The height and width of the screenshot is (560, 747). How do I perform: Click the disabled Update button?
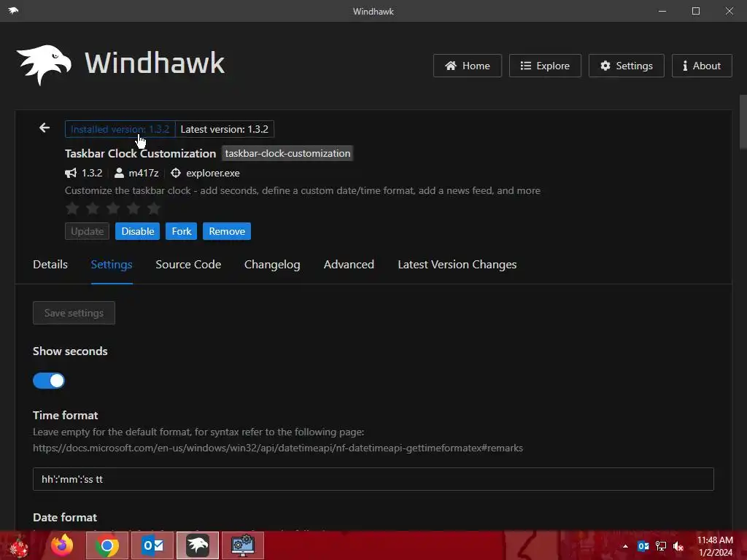(x=88, y=231)
